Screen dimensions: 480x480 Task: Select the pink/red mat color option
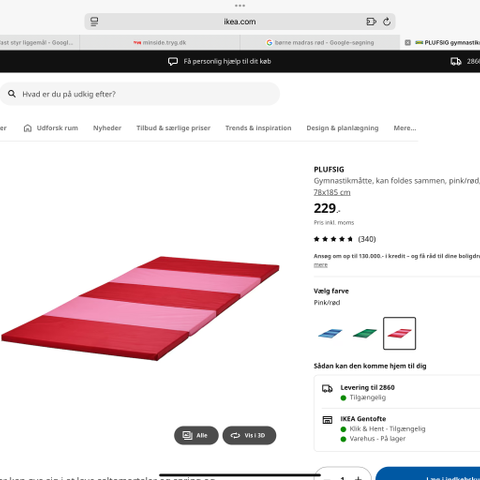pos(399,333)
